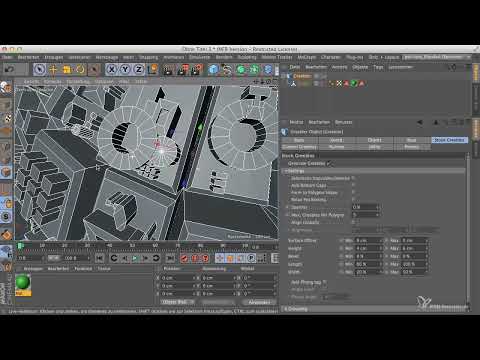Click the blue cube primitive icon
480x360 pixels.
[213, 69]
